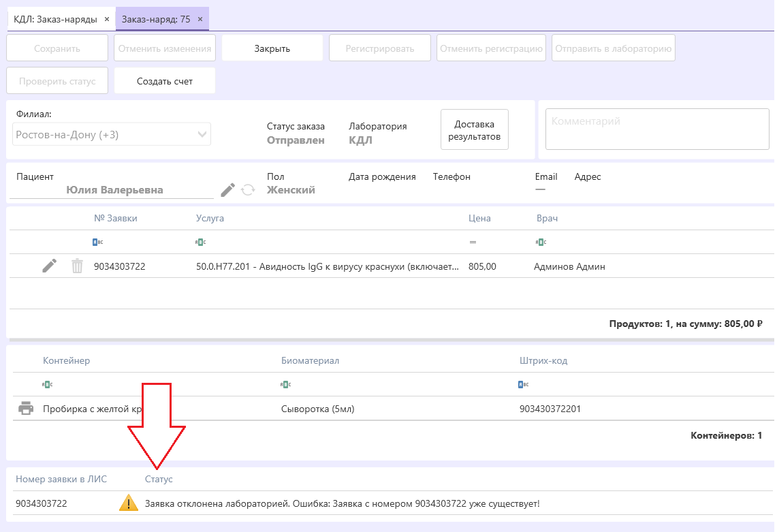
Task: Refresh patient data with circular arrows icon
Action: click(x=248, y=190)
